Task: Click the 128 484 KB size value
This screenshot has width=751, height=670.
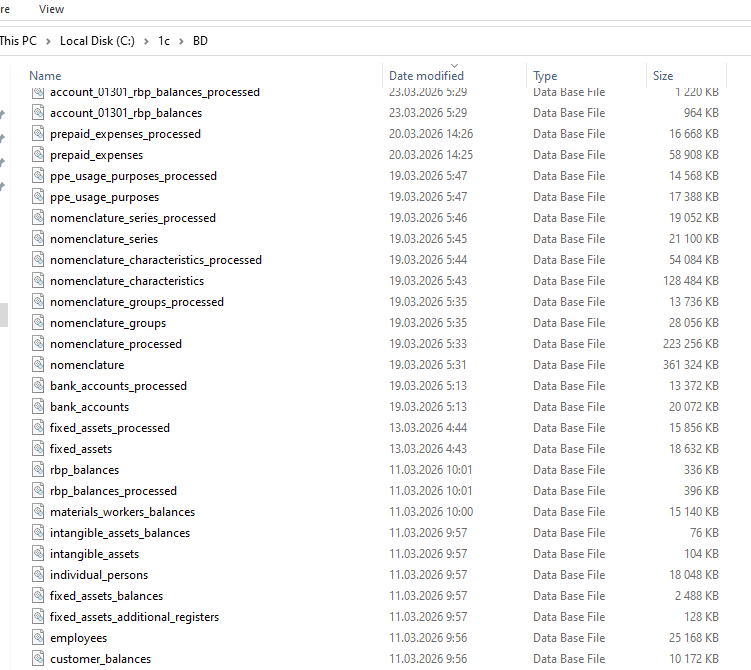Action: click(691, 281)
